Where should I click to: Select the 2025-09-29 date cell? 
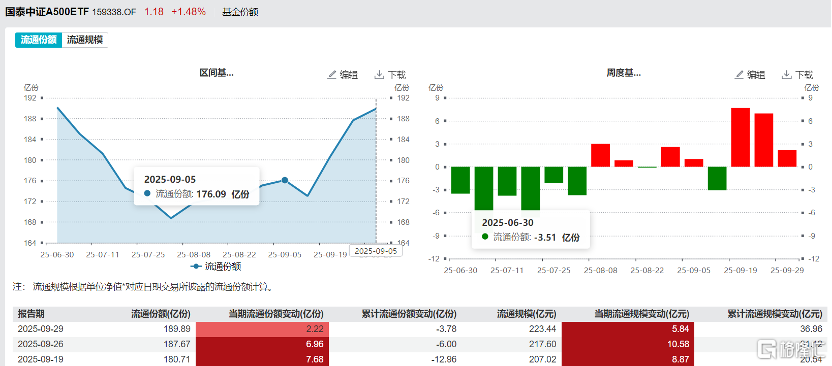[39, 329]
